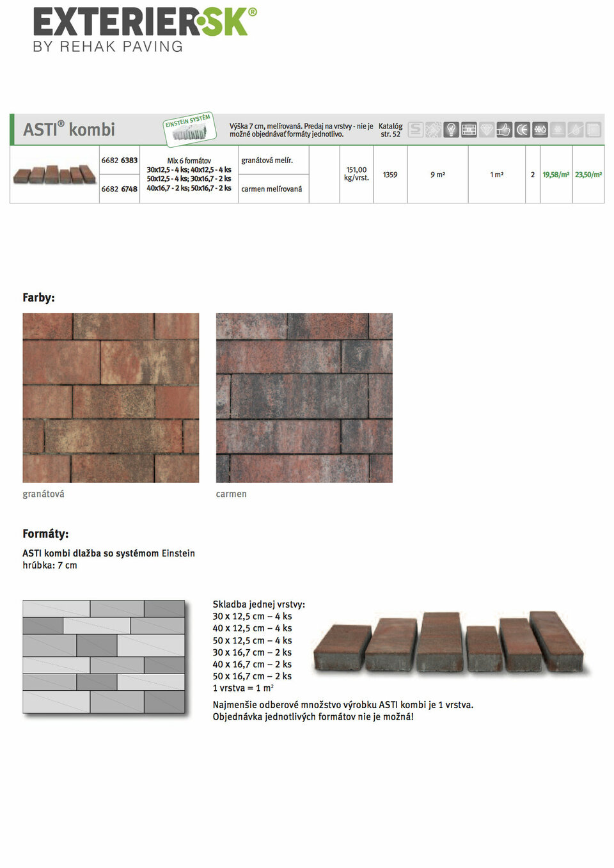Open the product thumbnail in the table row
Viewport: 614px width, 868px height.
point(54,175)
